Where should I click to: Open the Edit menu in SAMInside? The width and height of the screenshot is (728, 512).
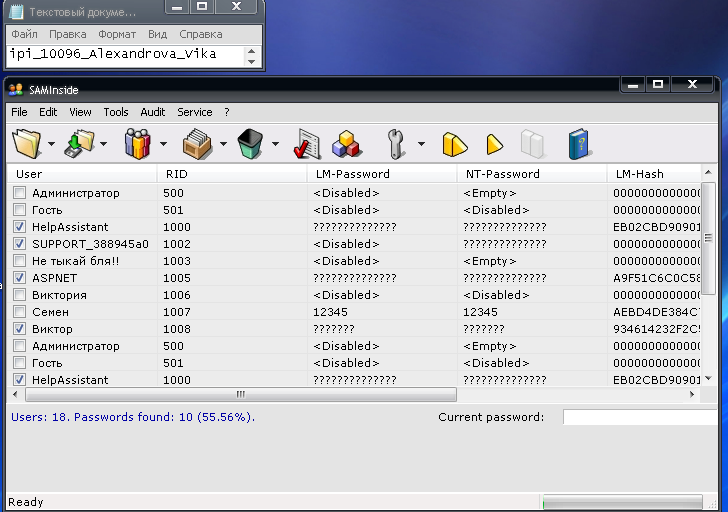(48, 112)
